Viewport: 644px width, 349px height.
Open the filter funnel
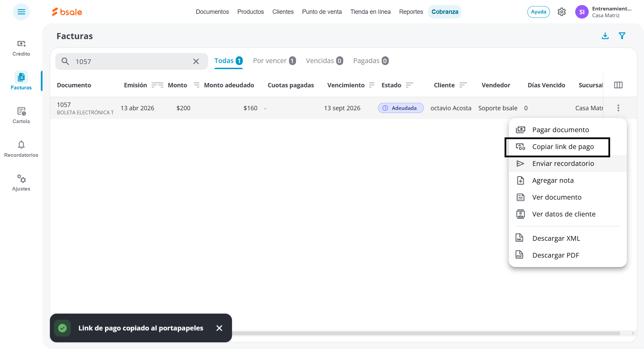[x=622, y=36]
